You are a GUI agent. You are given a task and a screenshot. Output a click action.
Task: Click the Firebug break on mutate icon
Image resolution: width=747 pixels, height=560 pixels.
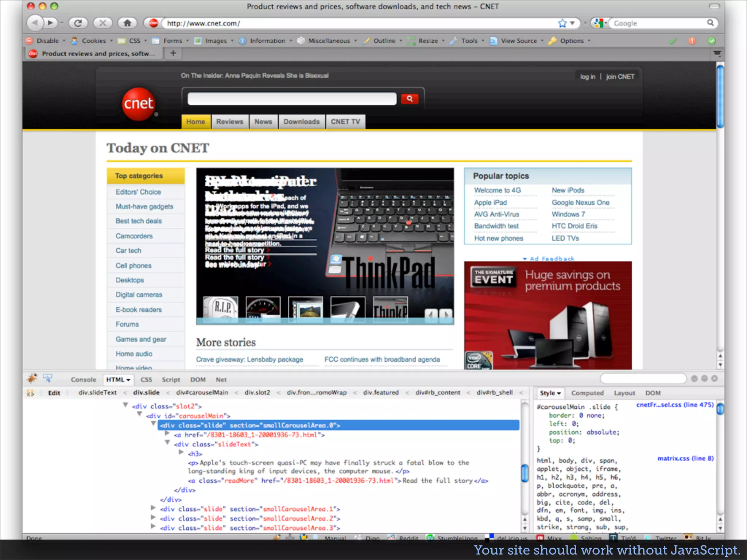(30, 393)
